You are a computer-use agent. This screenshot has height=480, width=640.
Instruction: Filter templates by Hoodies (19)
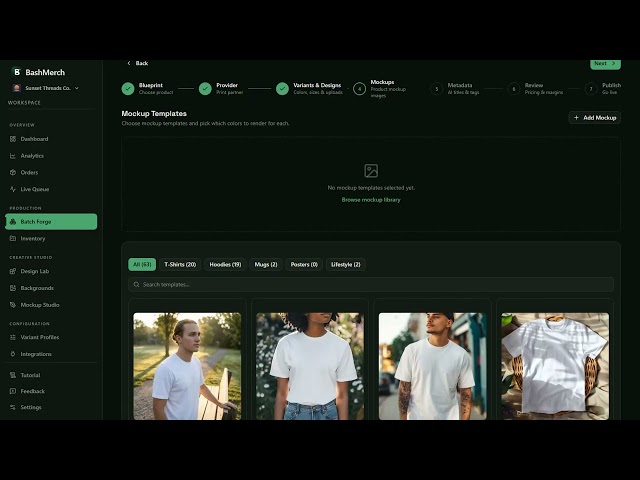[225, 264]
